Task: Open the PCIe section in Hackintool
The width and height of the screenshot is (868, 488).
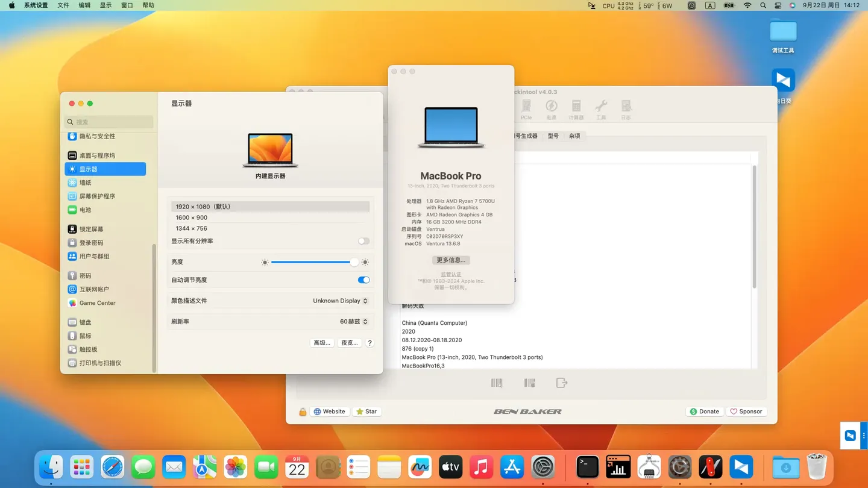Action: pyautogui.click(x=526, y=110)
